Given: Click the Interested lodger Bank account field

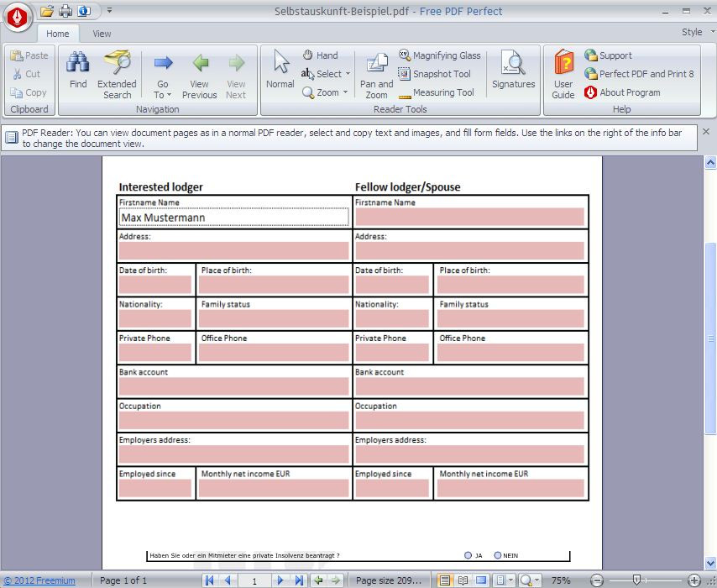Looking at the screenshot, I should (x=234, y=386).
